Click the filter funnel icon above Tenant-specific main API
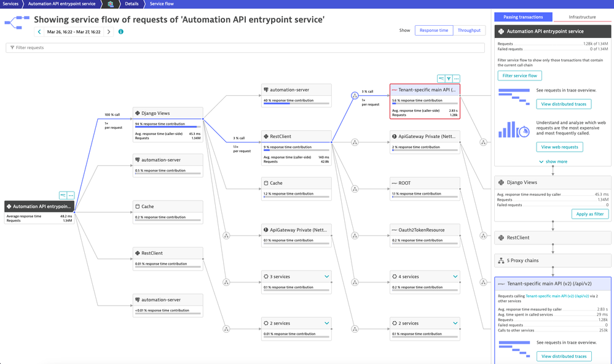The height and width of the screenshot is (364, 614). 449,79
